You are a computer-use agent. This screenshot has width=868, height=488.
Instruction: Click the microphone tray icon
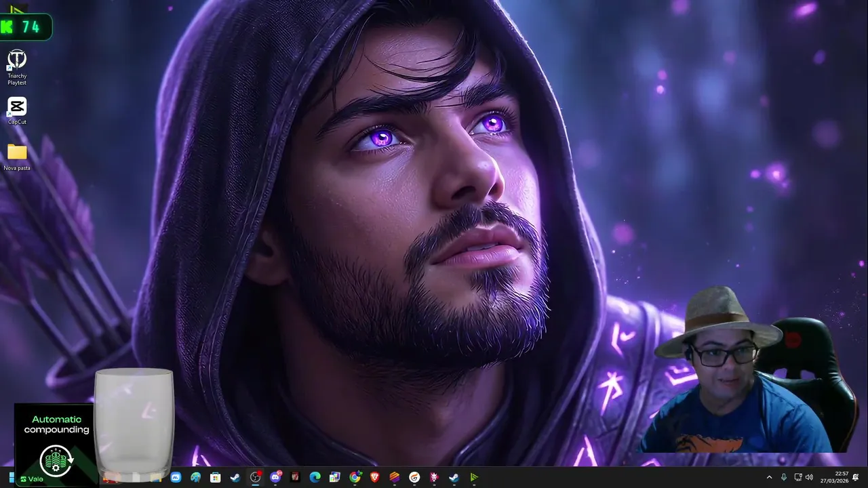click(784, 477)
